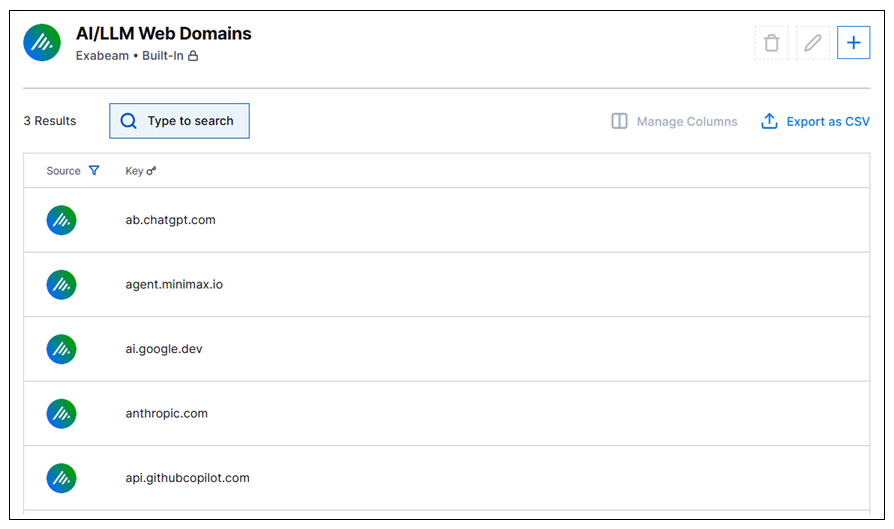Select the agent.minimax.io key

(x=174, y=284)
